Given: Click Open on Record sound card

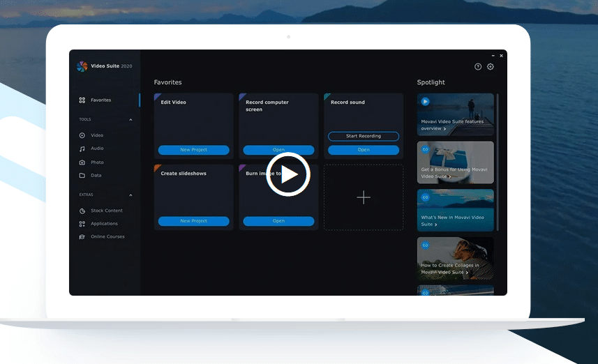Looking at the screenshot, I should coord(364,150).
